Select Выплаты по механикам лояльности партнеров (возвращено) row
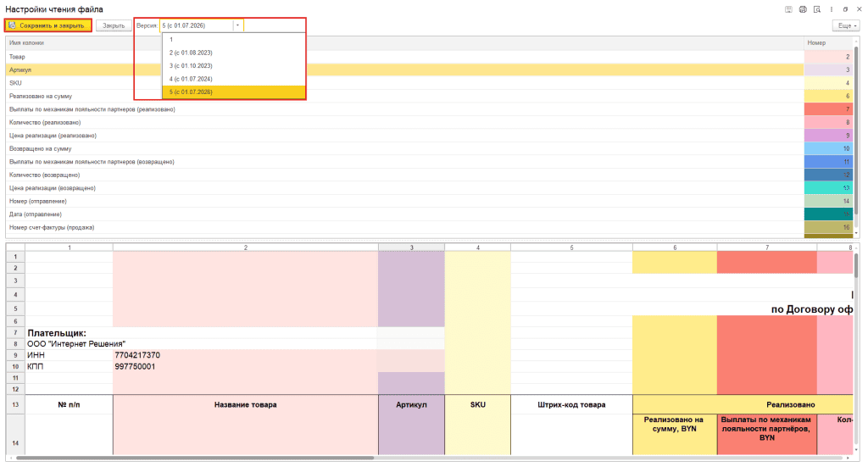This screenshot has width=868, height=467. point(404,162)
